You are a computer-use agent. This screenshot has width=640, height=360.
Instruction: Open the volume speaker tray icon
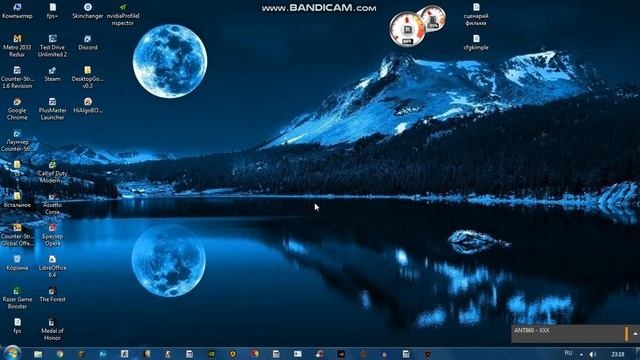click(x=593, y=354)
